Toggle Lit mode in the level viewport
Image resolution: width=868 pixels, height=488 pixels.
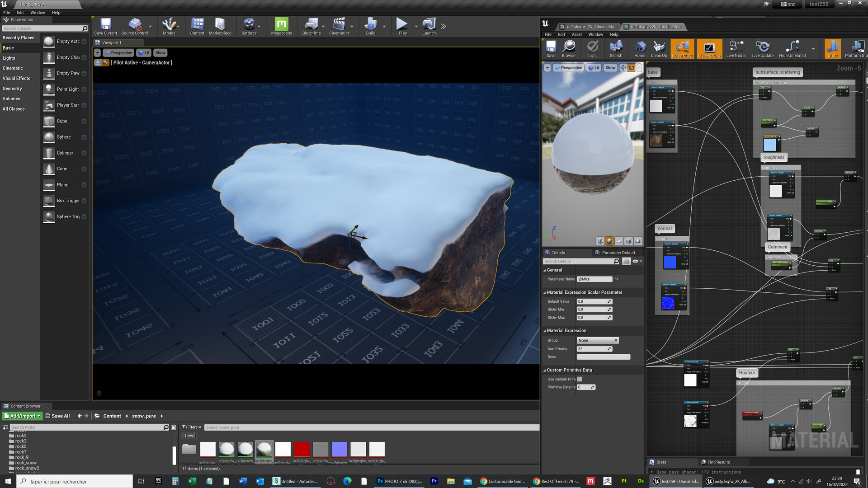pyautogui.click(x=144, y=52)
